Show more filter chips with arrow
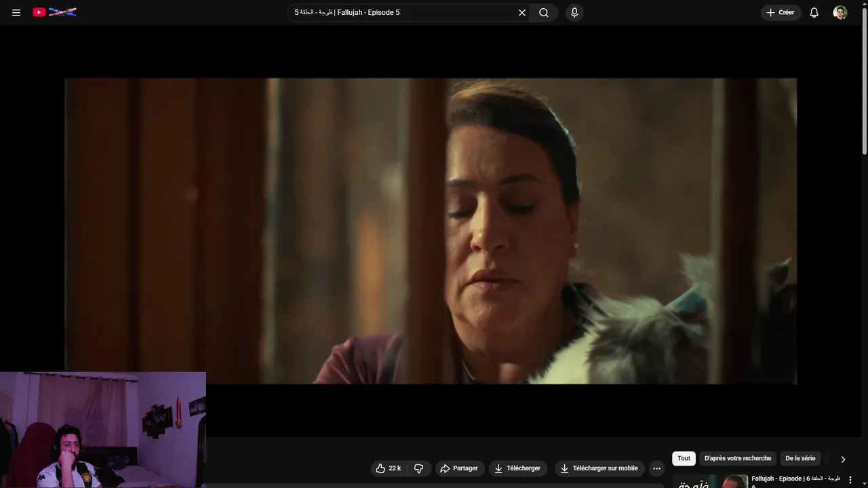Image resolution: width=868 pixels, height=488 pixels. 843,459
